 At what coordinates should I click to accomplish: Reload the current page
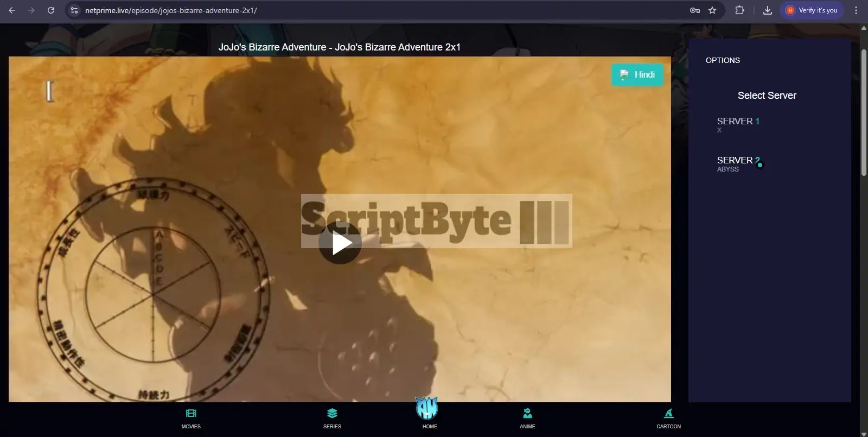point(51,10)
